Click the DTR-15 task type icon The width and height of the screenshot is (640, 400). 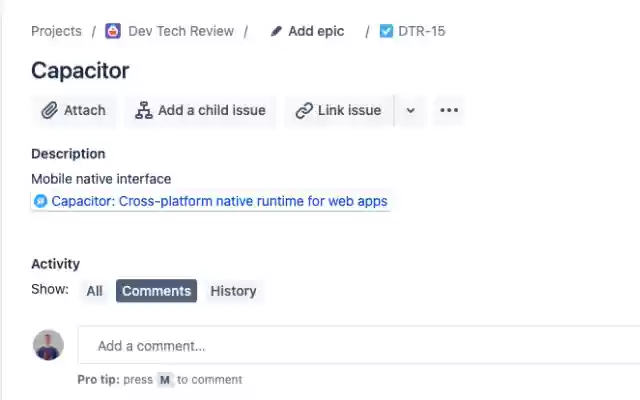[386, 31]
